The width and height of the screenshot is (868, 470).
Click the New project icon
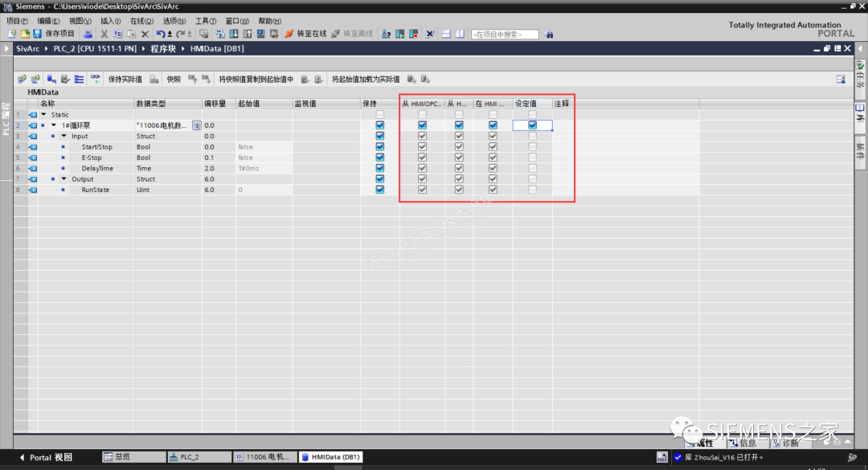pos(11,34)
